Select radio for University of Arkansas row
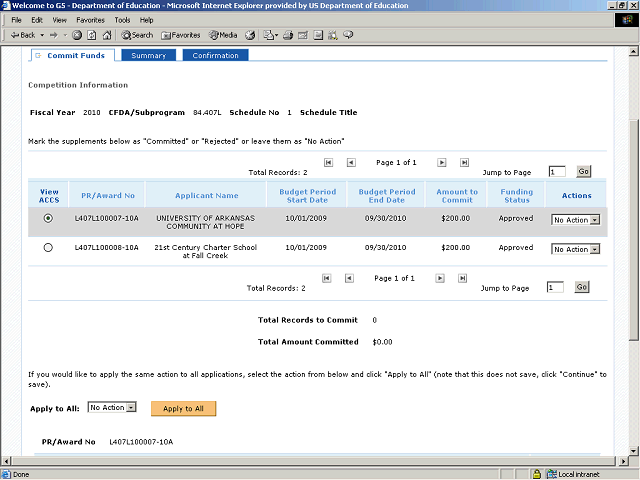The image size is (640, 480). [x=49, y=219]
